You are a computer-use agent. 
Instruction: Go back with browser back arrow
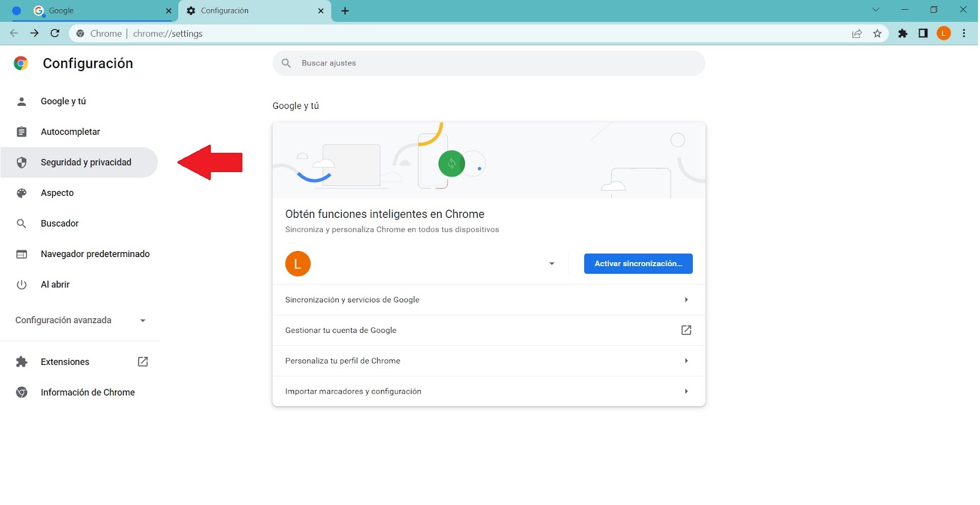click(x=14, y=33)
